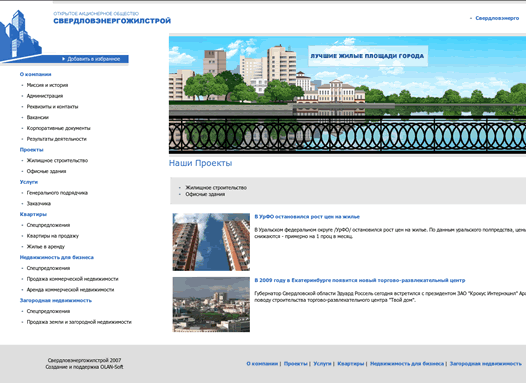Open Реквизиты и контакты page
This screenshot has width=526, height=383.
click(x=52, y=107)
